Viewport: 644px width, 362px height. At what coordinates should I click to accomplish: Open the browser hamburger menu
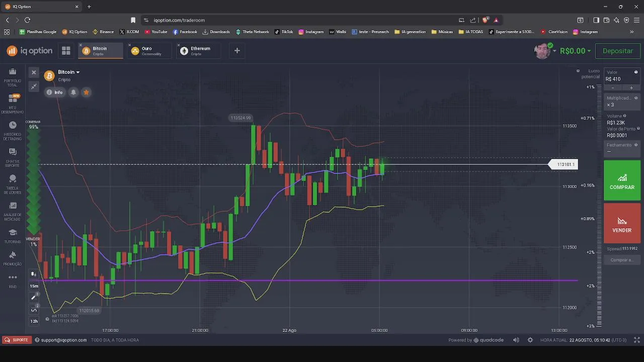click(x=636, y=20)
